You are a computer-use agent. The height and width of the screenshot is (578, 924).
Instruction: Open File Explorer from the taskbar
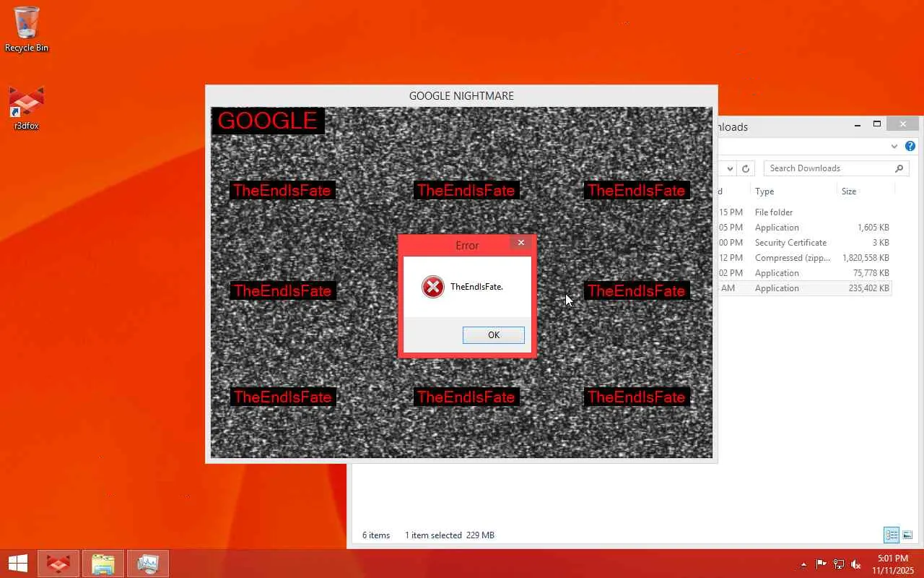point(103,564)
